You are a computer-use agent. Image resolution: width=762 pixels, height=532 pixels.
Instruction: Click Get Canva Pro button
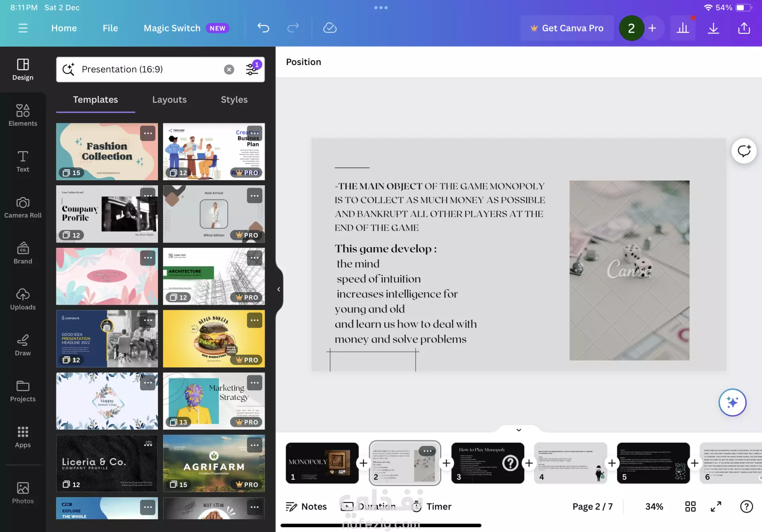pos(567,28)
